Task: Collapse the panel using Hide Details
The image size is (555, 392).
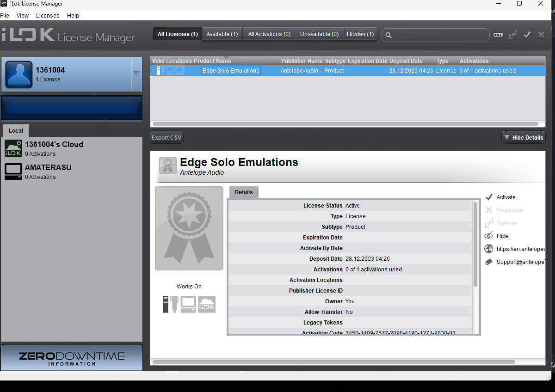Action: click(524, 137)
